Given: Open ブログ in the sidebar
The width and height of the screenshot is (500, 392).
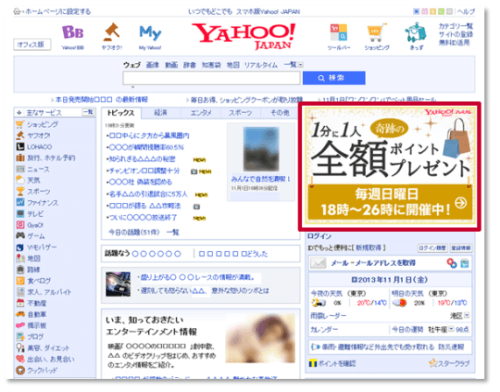Looking at the screenshot, I should 35,337.
